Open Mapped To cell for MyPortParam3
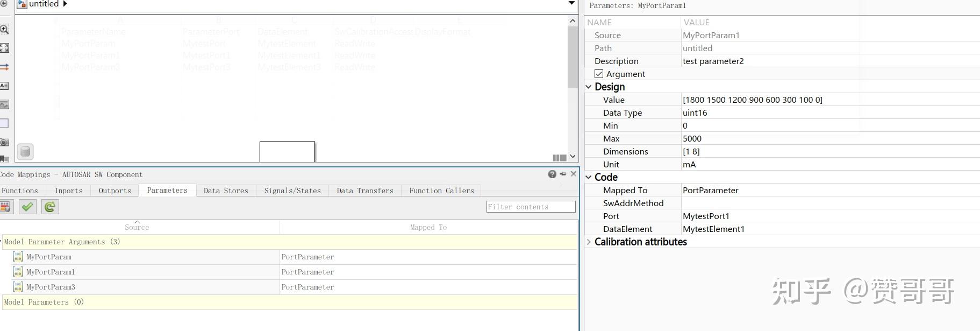980x331 pixels. point(428,287)
